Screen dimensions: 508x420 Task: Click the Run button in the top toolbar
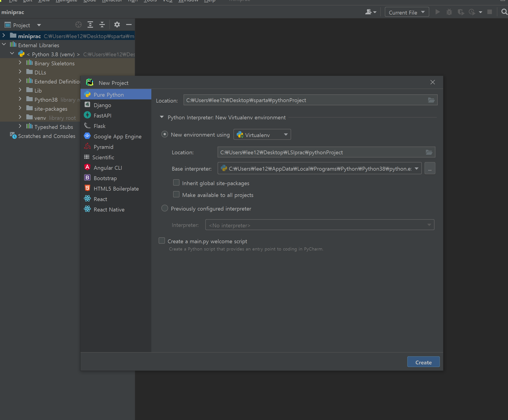pos(437,12)
